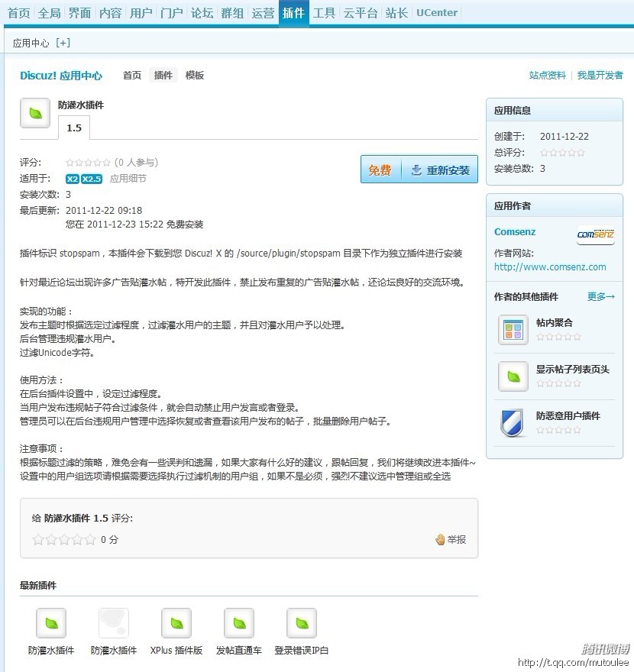Click the 发帖直通车 plugin icon

point(239,623)
